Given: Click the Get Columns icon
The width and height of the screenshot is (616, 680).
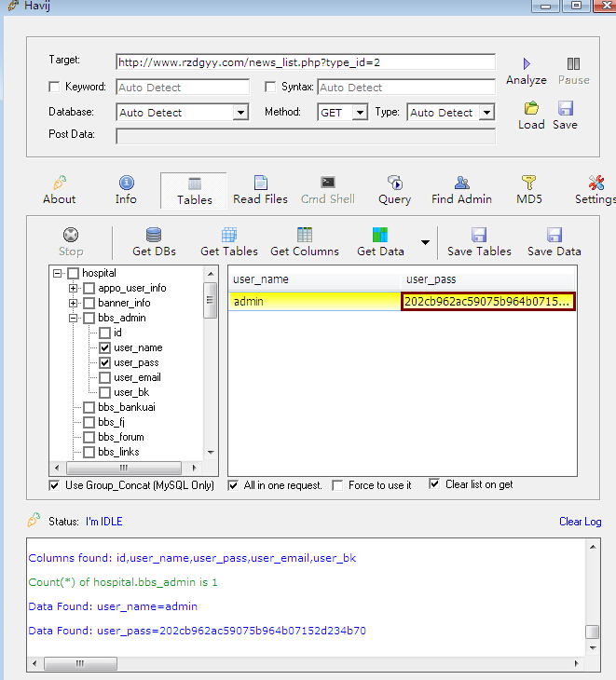Looking at the screenshot, I should click(x=305, y=235).
